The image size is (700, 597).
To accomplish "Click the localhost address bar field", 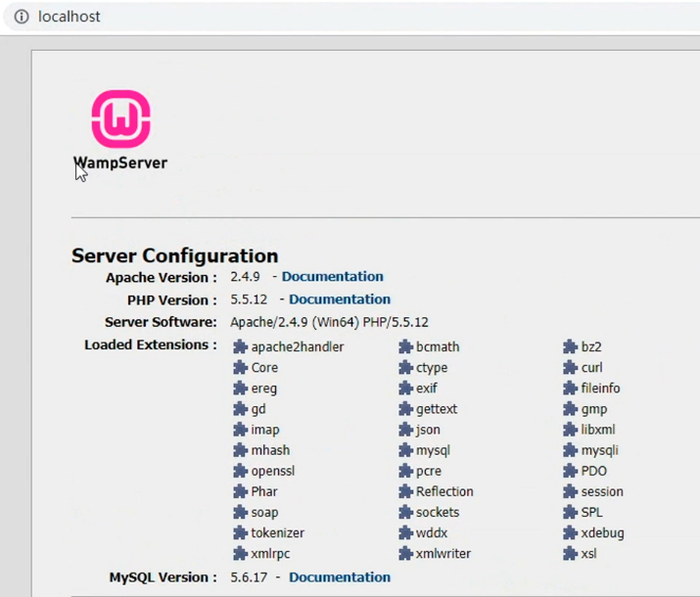I will tap(352, 17).
